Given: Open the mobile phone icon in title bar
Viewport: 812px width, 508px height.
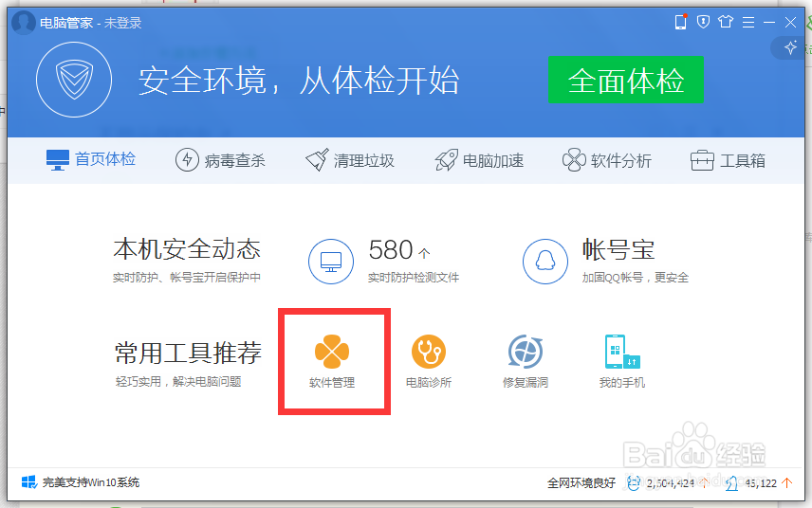Looking at the screenshot, I should pyautogui.click(x=680, y=22).
